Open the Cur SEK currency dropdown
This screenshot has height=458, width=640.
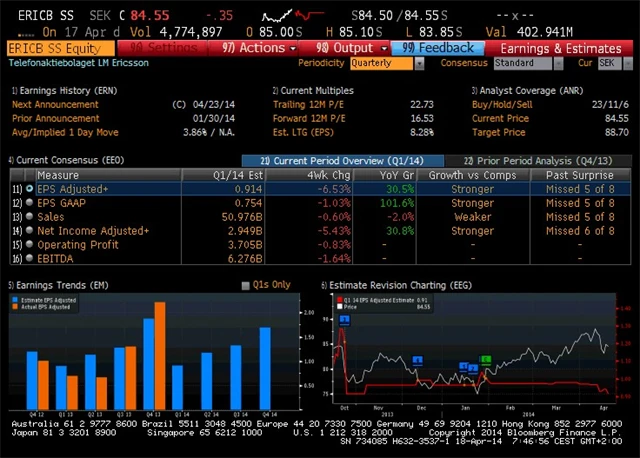608,63
